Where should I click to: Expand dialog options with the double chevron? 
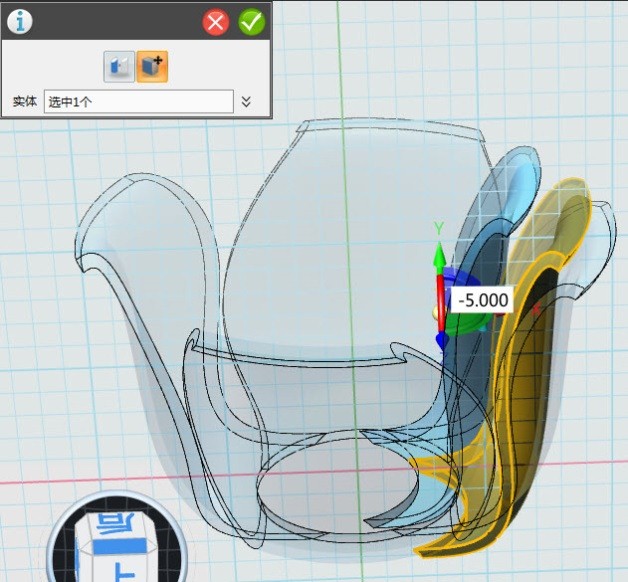point(247,102)
